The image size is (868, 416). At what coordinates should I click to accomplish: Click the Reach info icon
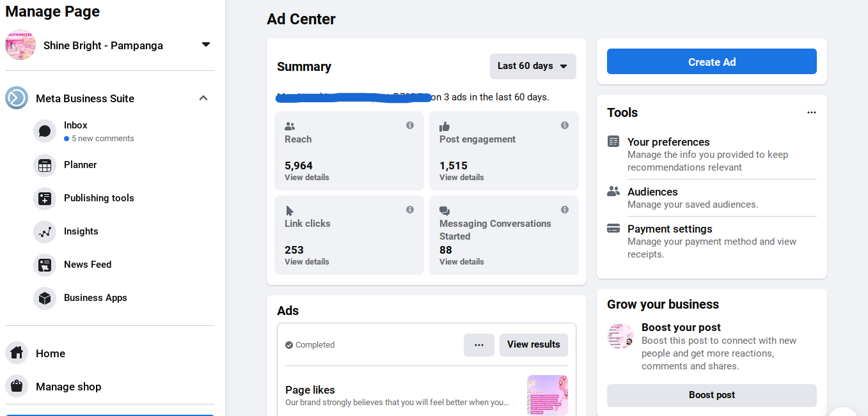pyautogui.click(x=410, y=125)
